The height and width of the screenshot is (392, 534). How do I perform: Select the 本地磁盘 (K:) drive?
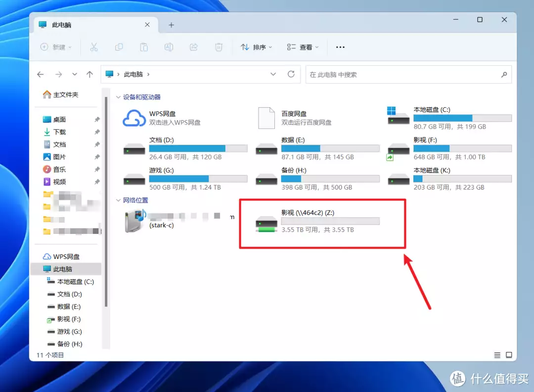(449, 179)
